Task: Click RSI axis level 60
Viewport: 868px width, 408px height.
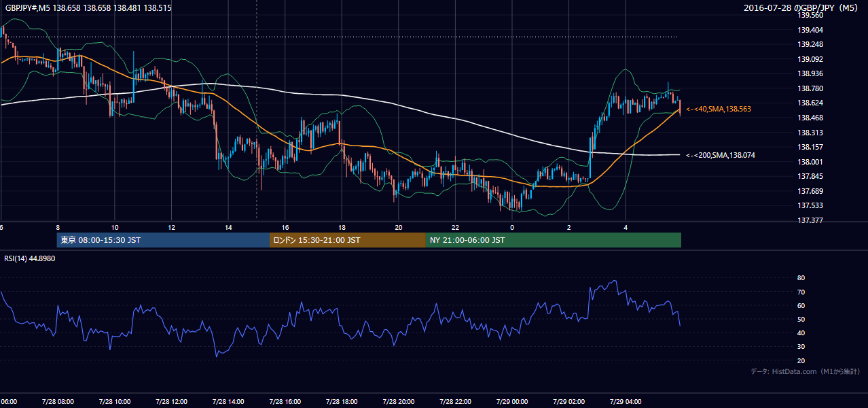Action: tap(801, 305)
